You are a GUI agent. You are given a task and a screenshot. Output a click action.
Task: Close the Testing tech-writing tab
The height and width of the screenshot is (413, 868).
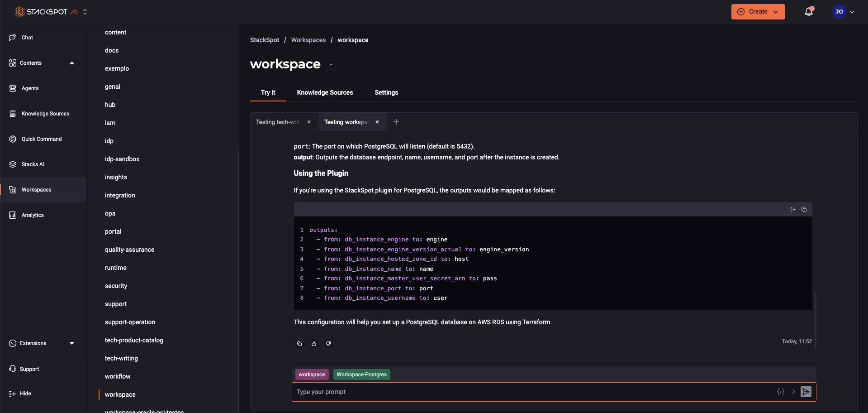(x=309, y=122)
